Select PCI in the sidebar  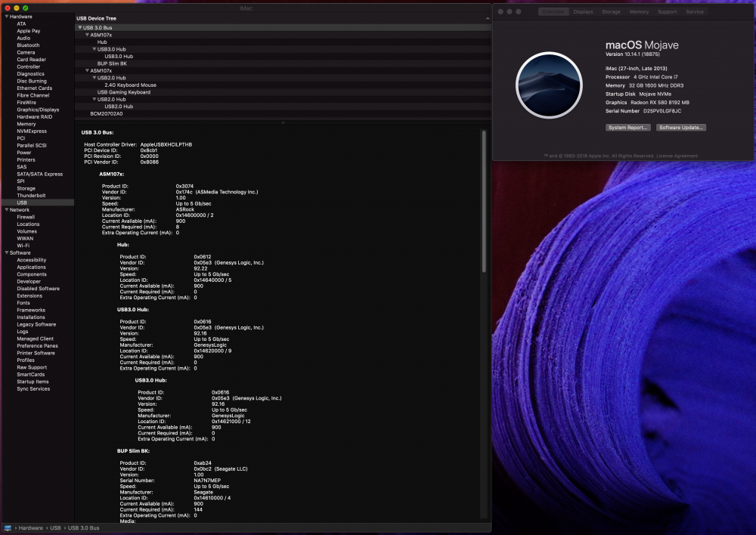20,138
